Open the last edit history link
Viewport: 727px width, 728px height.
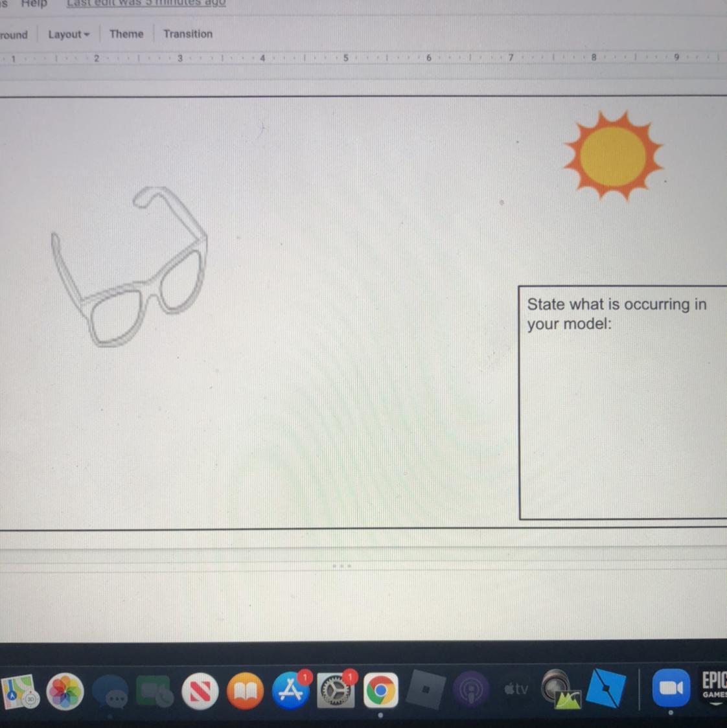click(146, 3)
